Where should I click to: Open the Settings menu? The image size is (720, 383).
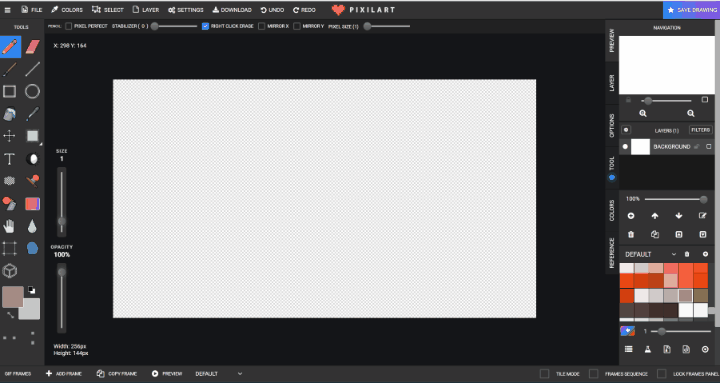click(x=186, y=10)
